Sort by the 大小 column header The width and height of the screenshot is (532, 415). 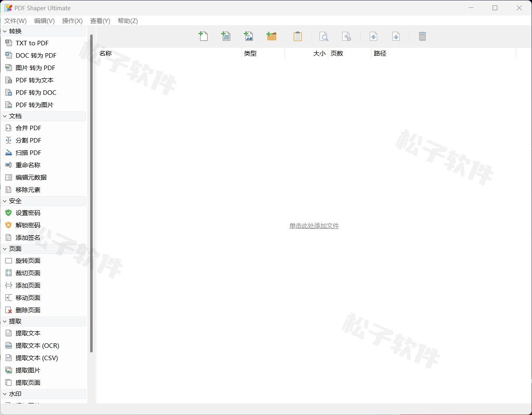306,54
